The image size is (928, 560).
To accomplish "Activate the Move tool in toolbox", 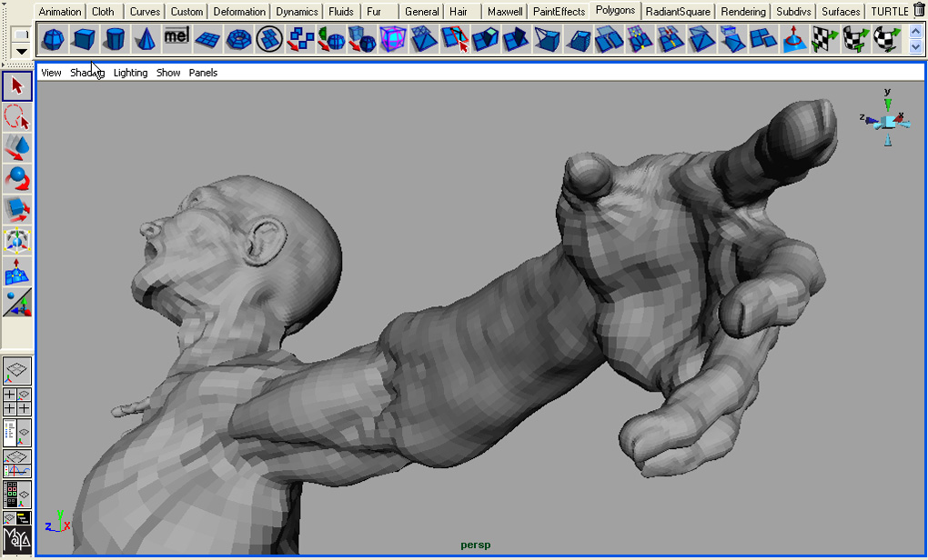I will pyautogui.click(x=17, y=148).
